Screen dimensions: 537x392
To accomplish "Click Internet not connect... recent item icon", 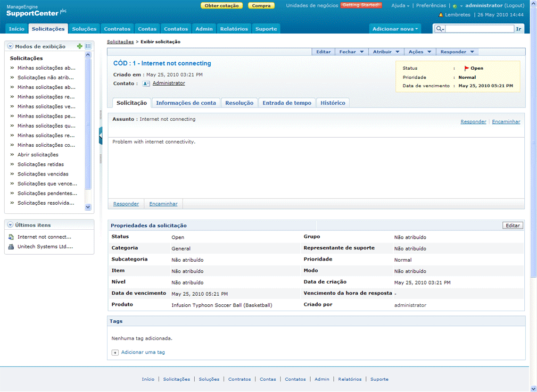I will click(x=11, y=237).
